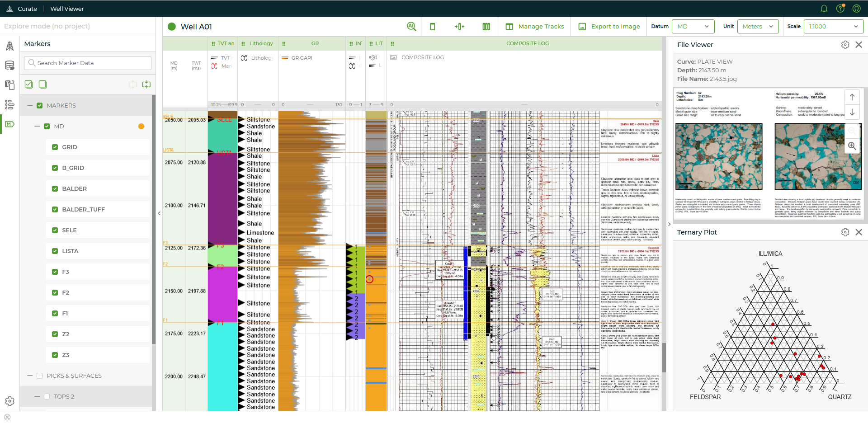The height and width of the screenshot is (423, 868).
Task: Open the Datum MD dropdown
Action: [x=693, y=27]
